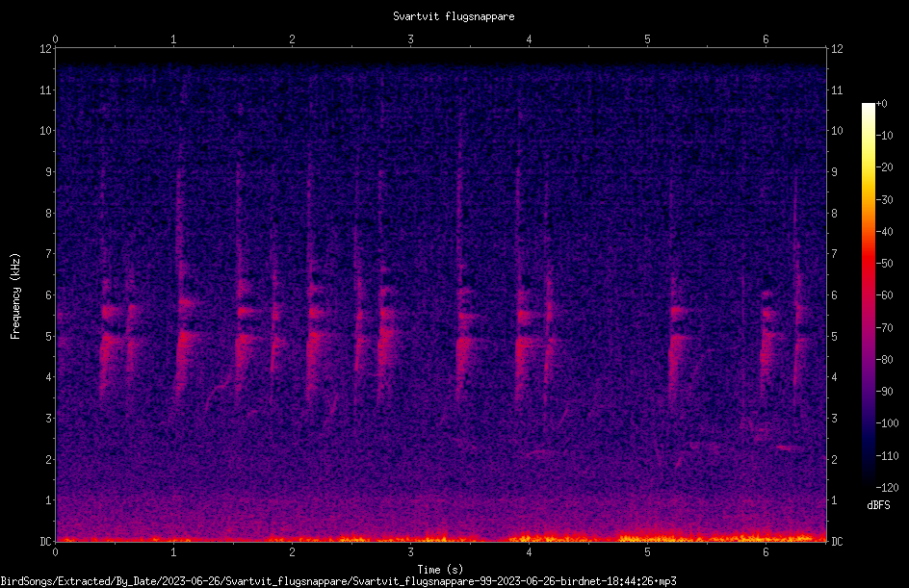Image resolution: width=909 pixels, height=588 pixels.
Task: Click "10" on the left frequency axis
Action: [45, 131]
